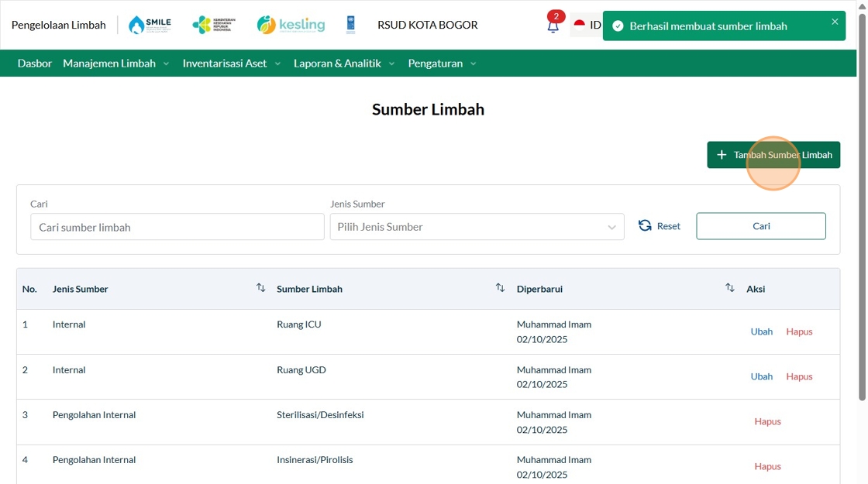The width and height of the screenshot is (868, 484).
Task: Dismiss the success toast notification
Action: [835, 22]
